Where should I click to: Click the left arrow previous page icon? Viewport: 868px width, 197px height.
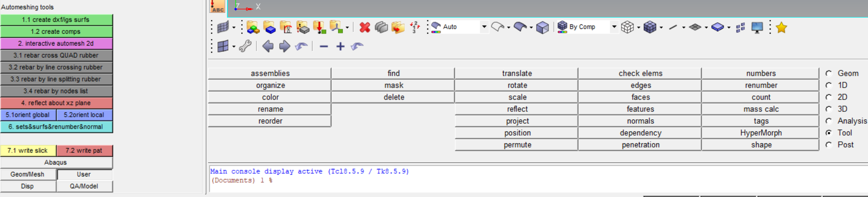pyautogui.click(x=268, y=46)
